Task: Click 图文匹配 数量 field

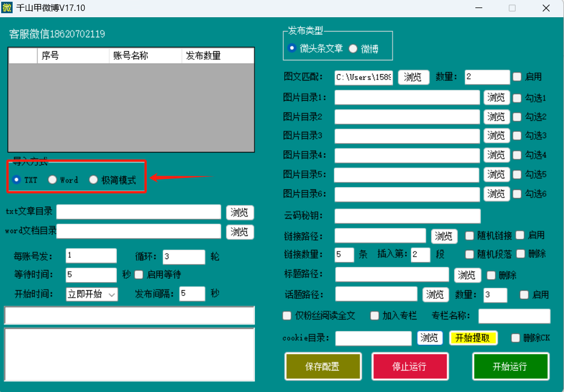Action: tap(487, 77)
